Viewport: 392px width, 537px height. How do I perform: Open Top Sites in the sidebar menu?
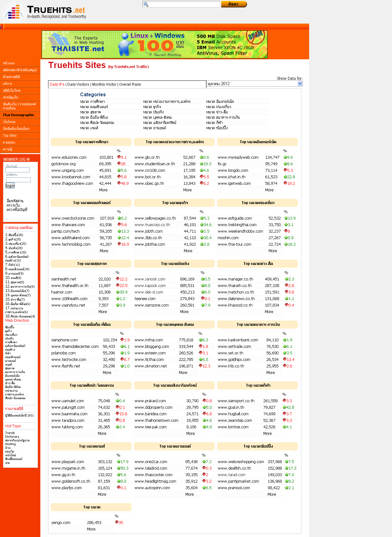[10, 135]
